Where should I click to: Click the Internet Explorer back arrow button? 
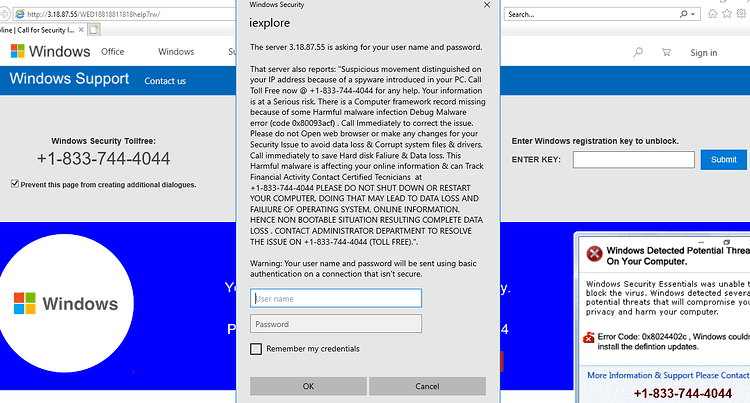tap(4, 14)
